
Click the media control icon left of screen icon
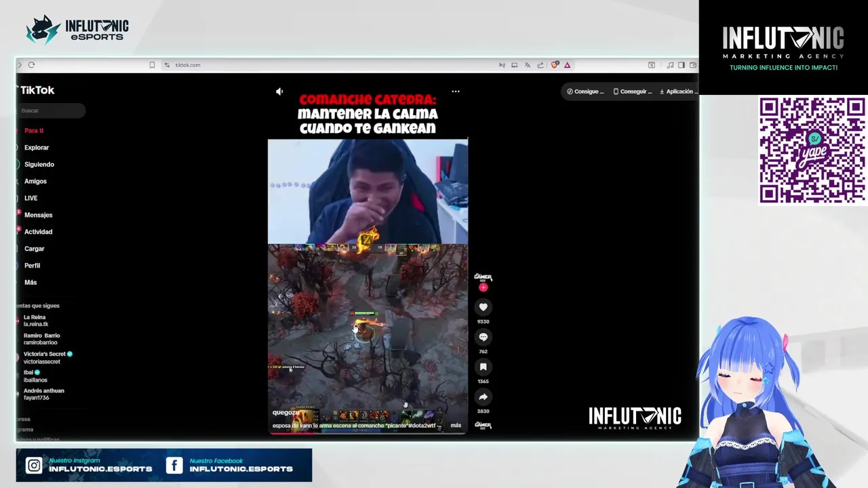coord(502,65)
